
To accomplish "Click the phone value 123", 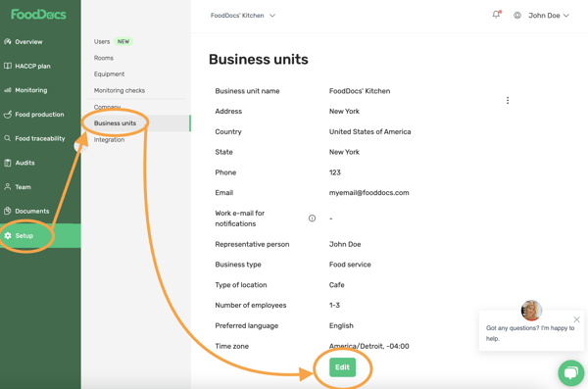I will click(x=335, y=172).
